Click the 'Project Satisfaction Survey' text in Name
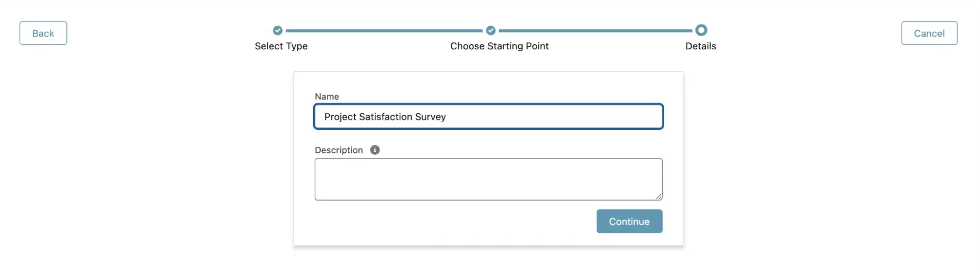The width and height of the screenshot is (980, 268). tap(385, 117)
